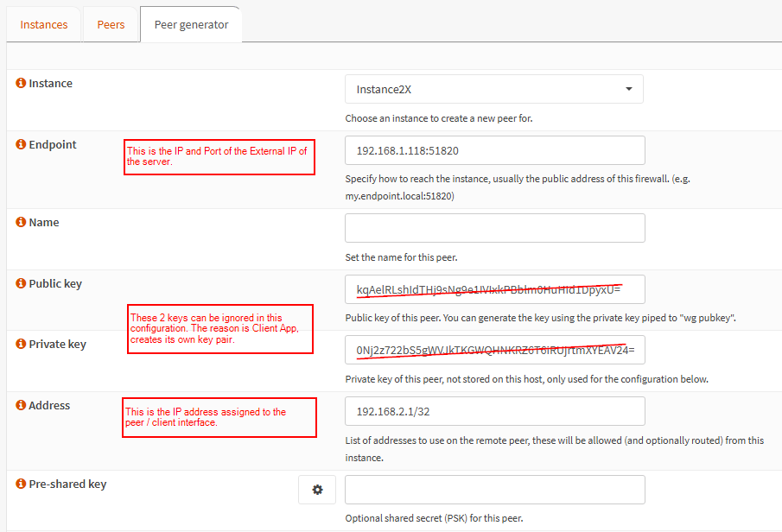This screenshot has width=782, height=532.
Task: Switch to the Instances tab
Action: [x=44, y=24]
